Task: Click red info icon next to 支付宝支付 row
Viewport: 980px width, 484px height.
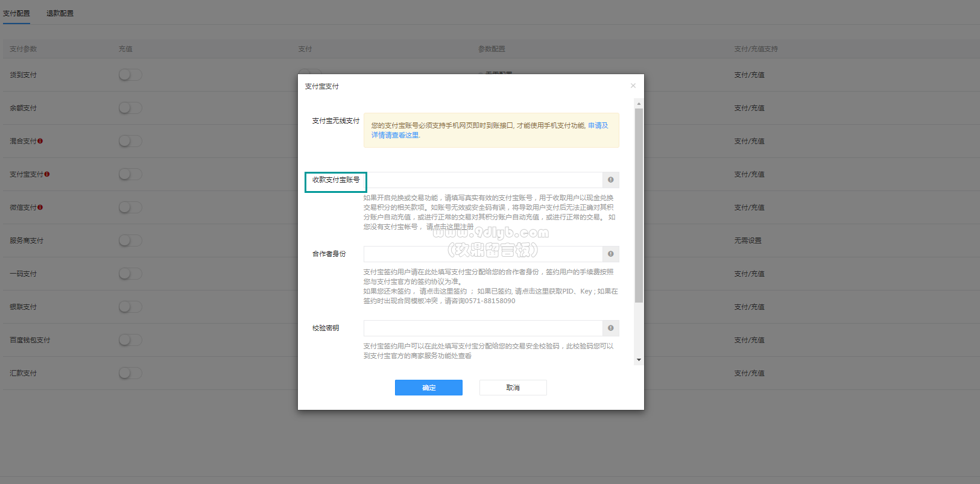Action: coord(47,174)
